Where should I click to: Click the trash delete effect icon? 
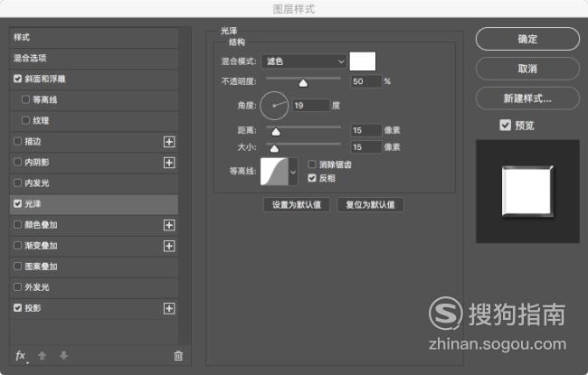[x=178, y=355]
